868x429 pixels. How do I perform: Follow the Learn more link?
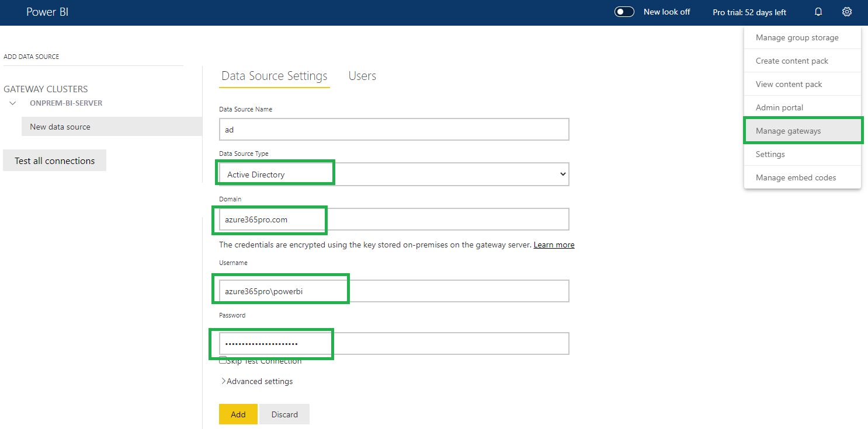[x=554, y=245]
